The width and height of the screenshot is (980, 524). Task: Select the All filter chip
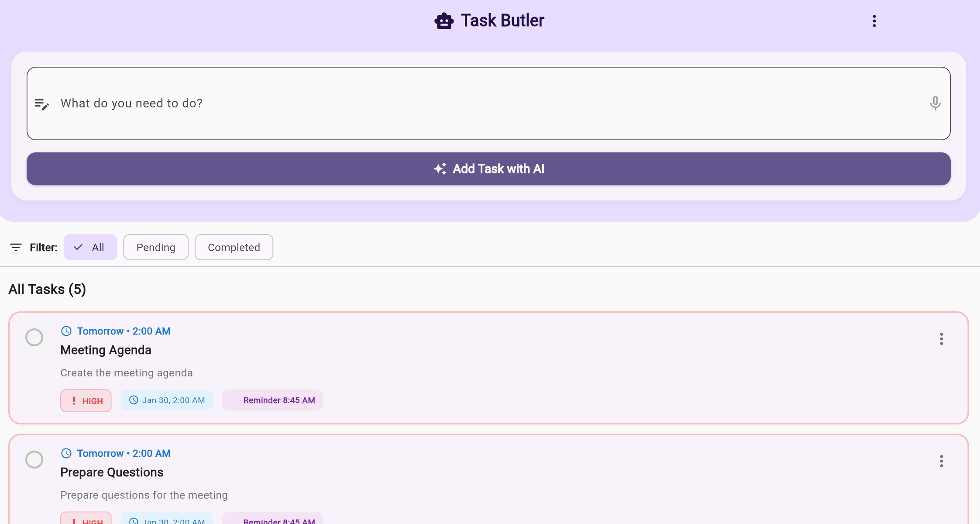(x=90, y=248)
